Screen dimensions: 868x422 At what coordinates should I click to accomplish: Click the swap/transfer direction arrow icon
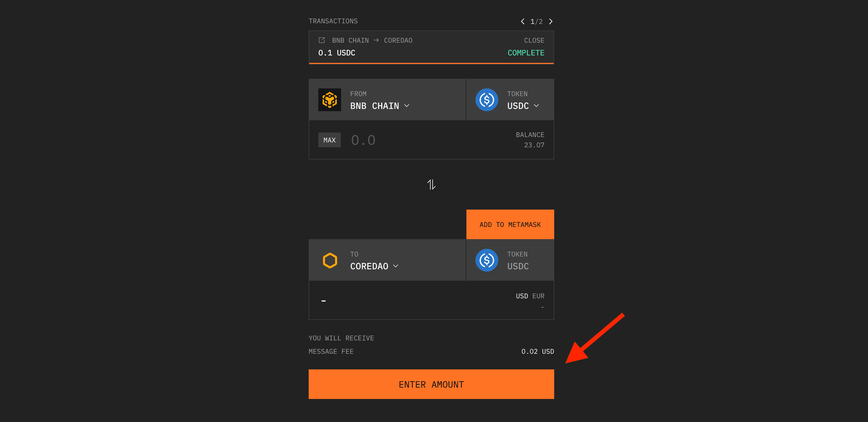pyautogui.click(x=431, y=185)
